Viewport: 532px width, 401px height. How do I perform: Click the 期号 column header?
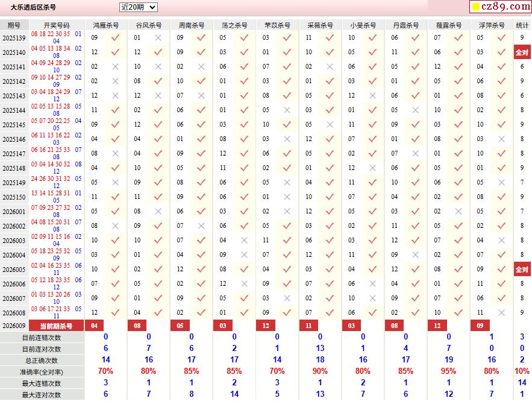[14, 25]
